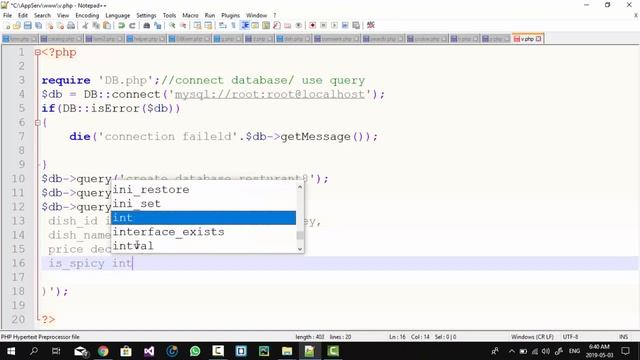
Task: Click the macro Playback toolbar icon
Action: [334, 25]
